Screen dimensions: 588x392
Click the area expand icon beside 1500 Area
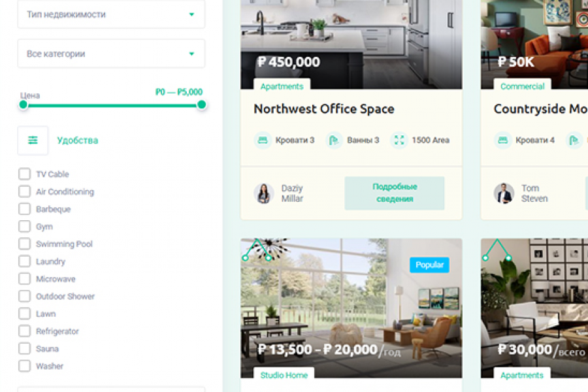click(x=399, y=140)
